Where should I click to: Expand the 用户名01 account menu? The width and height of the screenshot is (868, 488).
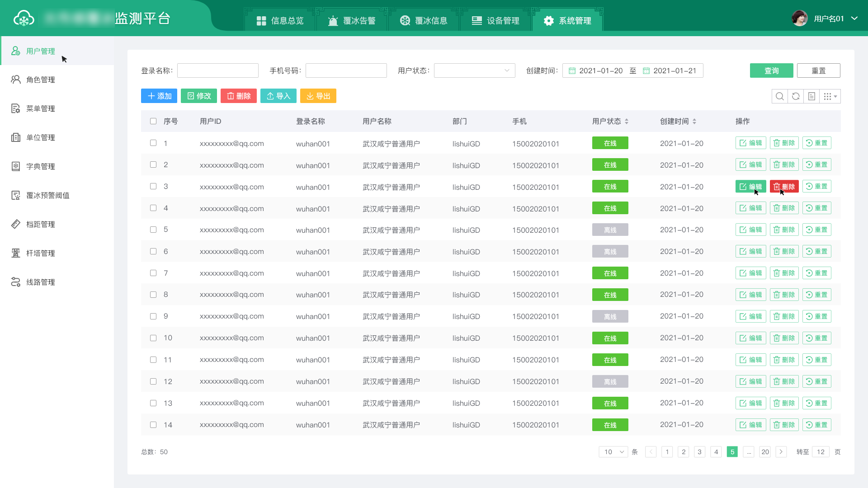(854, 19)
